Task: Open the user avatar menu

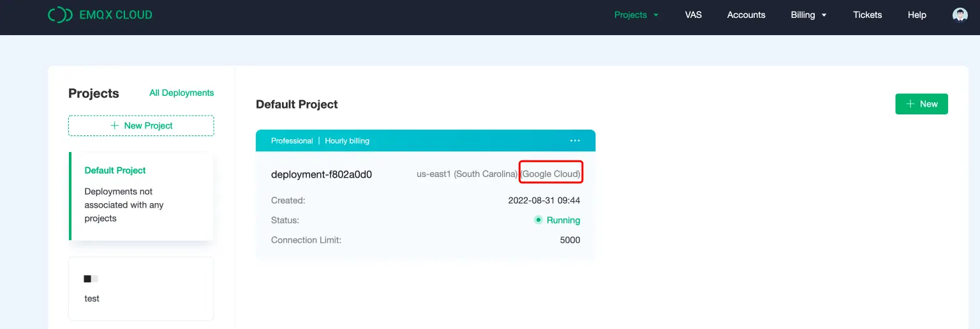Action: (960, 15)
